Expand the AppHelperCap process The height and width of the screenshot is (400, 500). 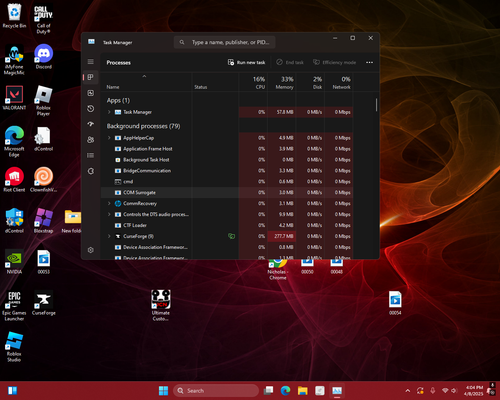point(109,138)
